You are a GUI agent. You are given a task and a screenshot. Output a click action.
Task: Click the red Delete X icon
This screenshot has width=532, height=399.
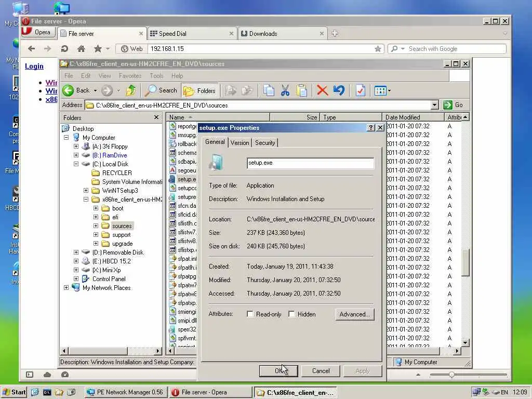(x=322, y=90)
